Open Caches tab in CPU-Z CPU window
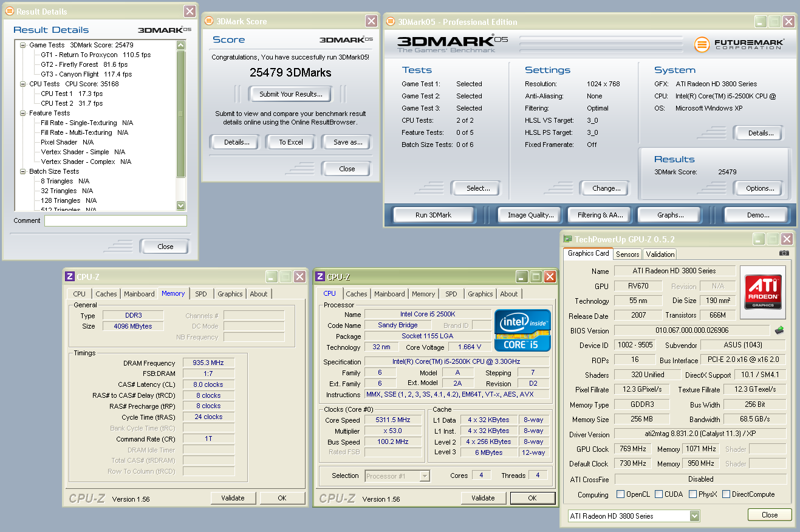800x532 pixels. click(357, 294)
